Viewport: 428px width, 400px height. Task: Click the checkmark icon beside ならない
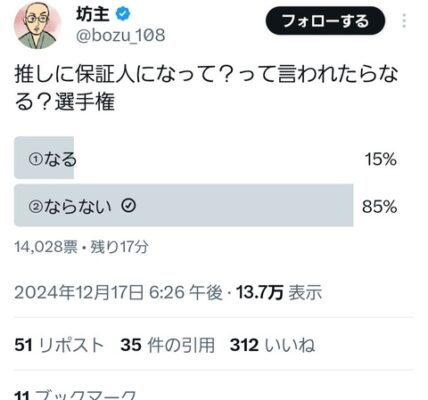point(129,206)
